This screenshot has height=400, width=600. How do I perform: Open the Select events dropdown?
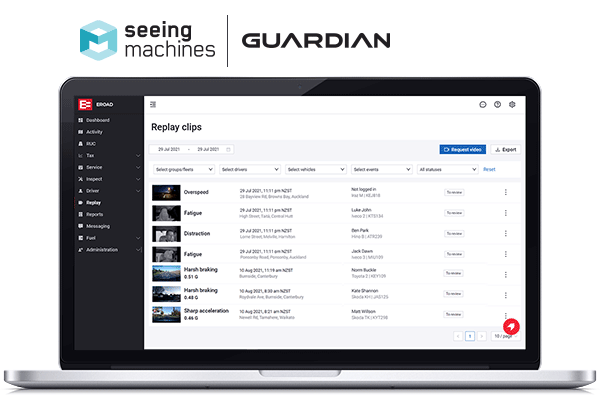tap(382, 169)
